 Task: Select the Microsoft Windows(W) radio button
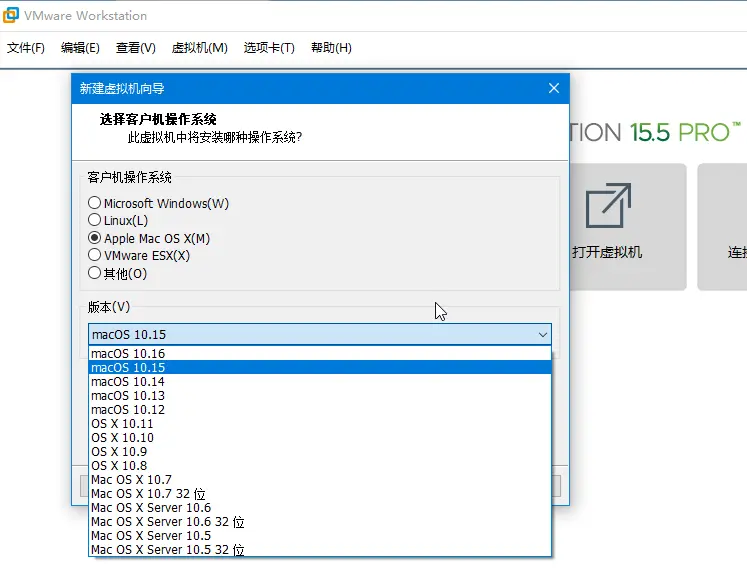pyautogui.click(x=94, y=203)
